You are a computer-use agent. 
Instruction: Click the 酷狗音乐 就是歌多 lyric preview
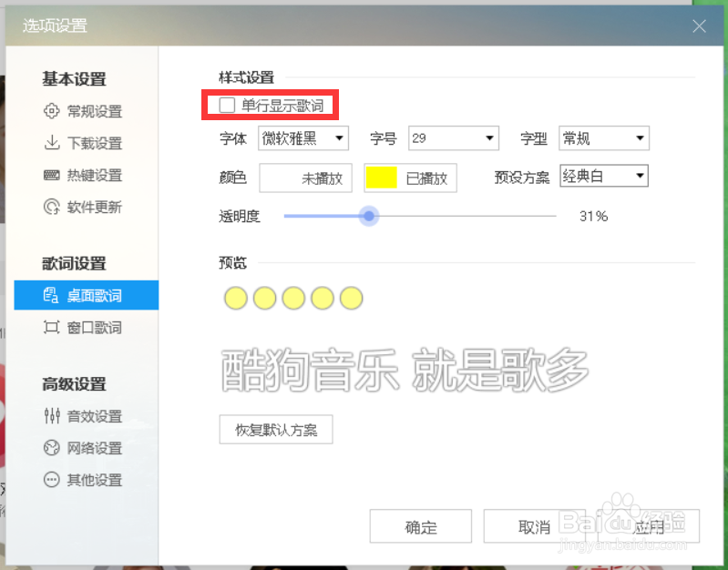[405, 370]
